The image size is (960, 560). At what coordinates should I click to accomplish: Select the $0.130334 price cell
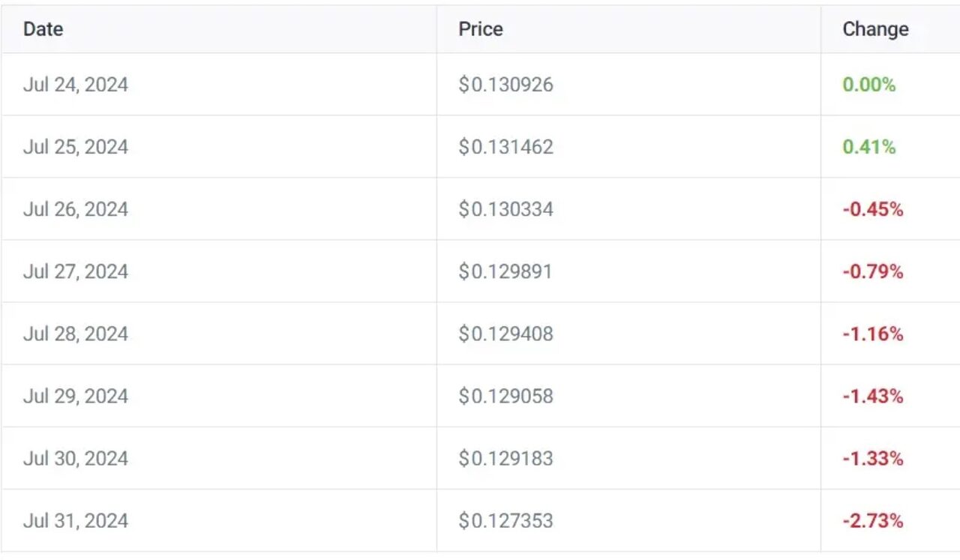point(506,209)
